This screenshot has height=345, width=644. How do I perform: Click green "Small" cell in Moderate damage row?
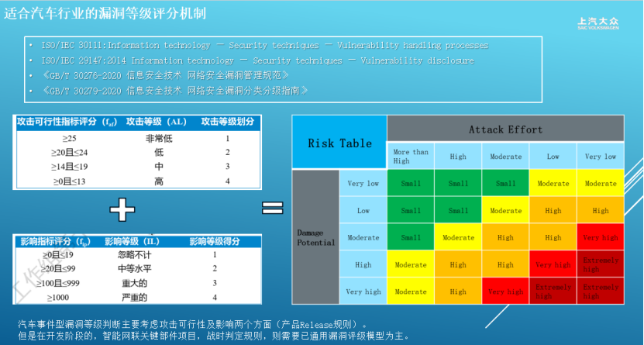click(411, 237)
